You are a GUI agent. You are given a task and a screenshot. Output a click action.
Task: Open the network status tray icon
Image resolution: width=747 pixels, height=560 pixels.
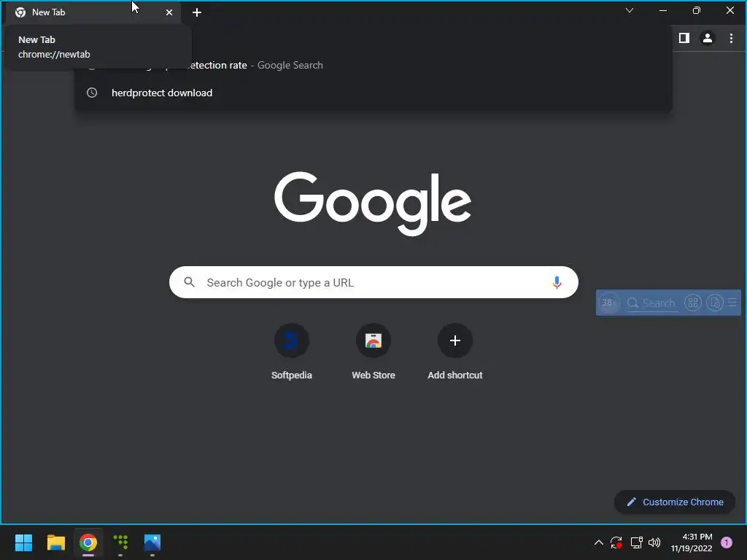(636, 542)
